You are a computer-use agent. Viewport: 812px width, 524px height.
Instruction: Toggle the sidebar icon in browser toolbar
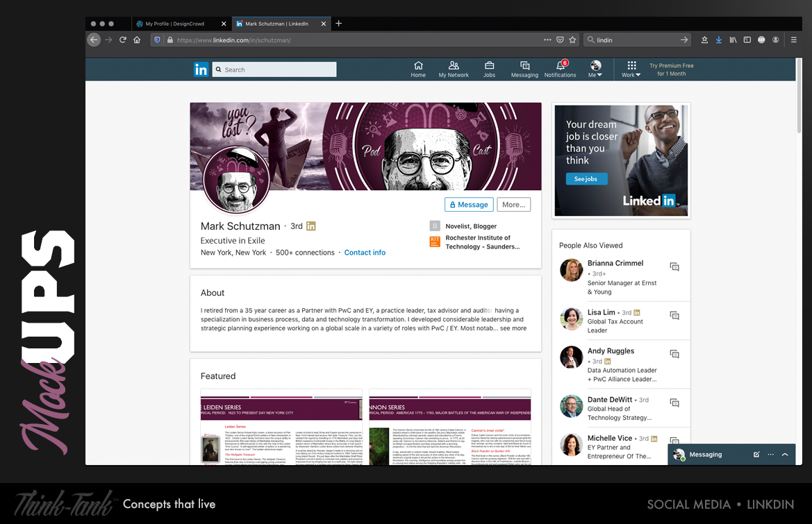coord(747,40)
